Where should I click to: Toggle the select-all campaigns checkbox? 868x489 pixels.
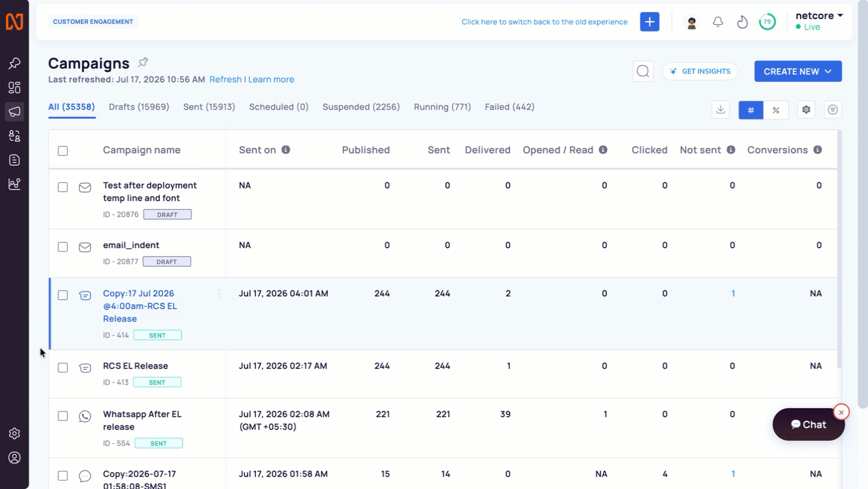point(63,151)
